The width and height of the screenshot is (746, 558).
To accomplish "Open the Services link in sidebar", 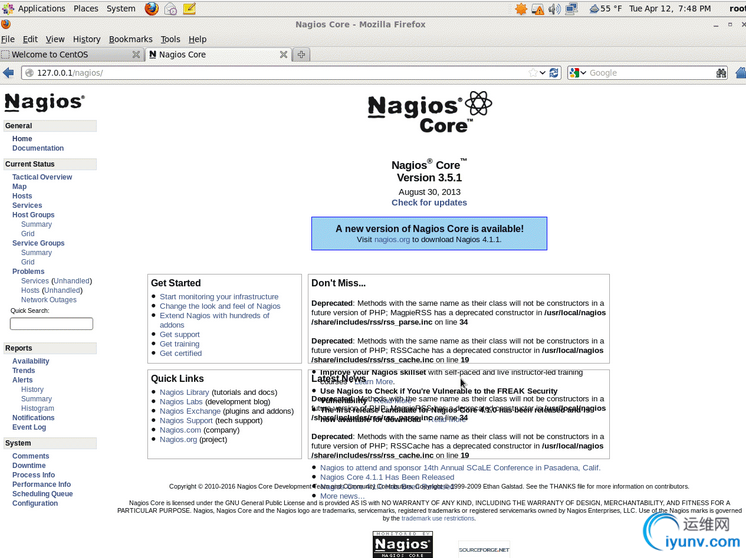I will (27, 206).
